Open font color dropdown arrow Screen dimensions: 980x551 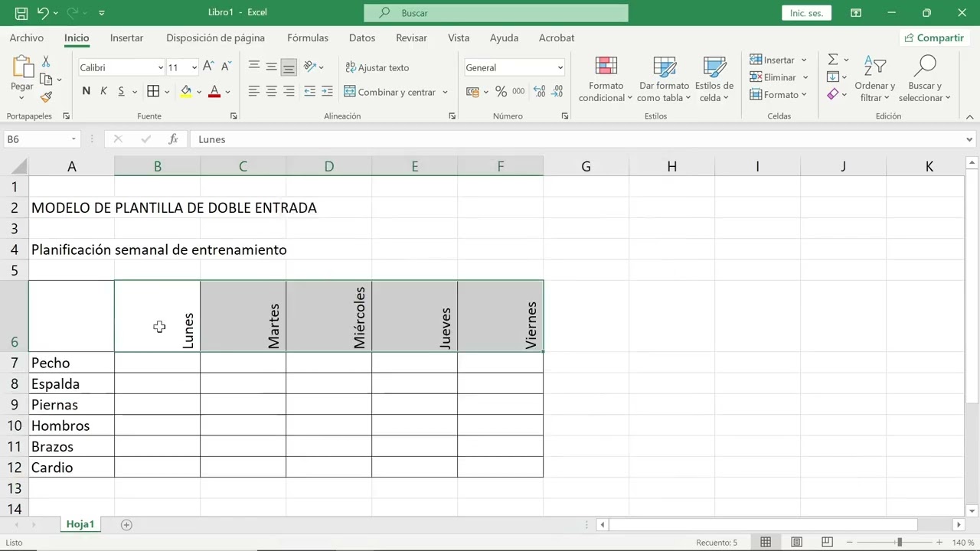[227, 92]
